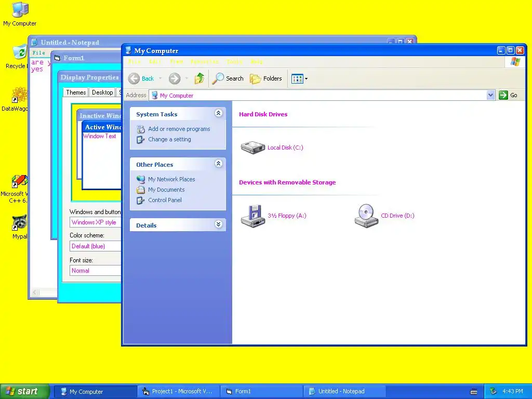The image size is (532, 399).
Task: Open the Tools menu in My Computer
Action: coord(234,61)
